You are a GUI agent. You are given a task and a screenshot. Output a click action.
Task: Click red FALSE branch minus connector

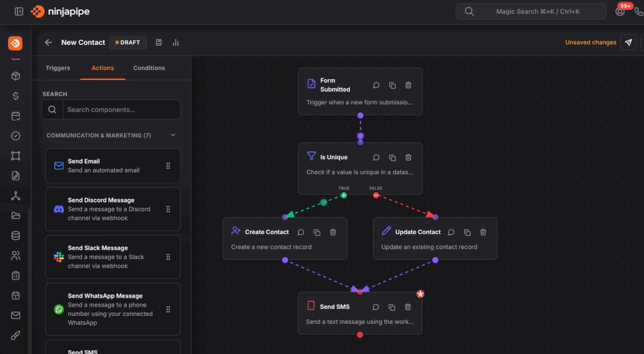coord(376,195)
